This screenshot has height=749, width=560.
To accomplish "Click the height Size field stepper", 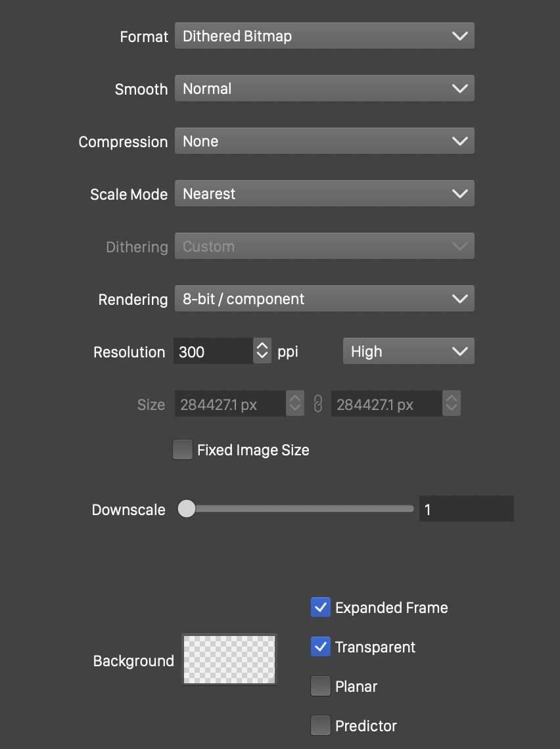I will point(451,404).
